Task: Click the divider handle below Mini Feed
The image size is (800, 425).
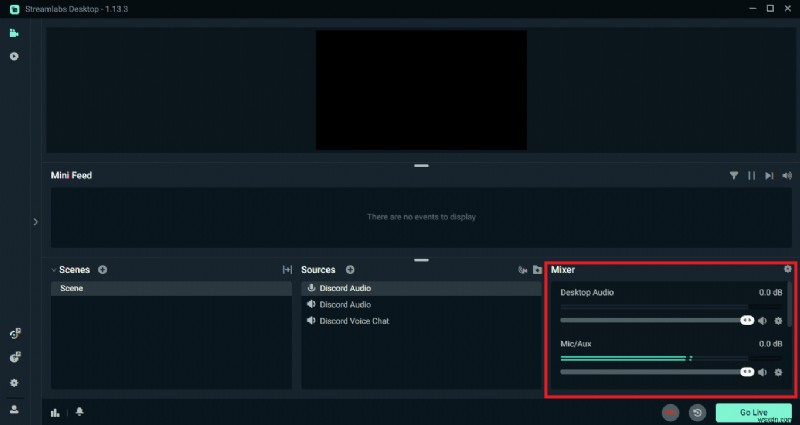Action: 421,260
